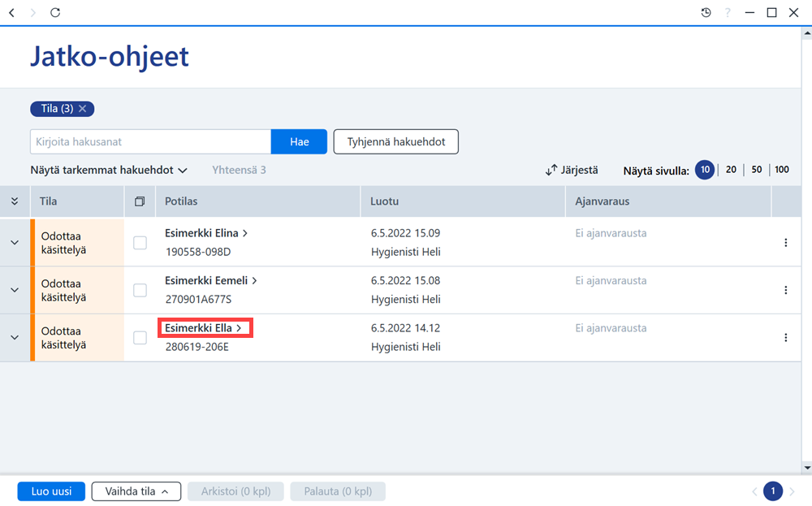Expand Näytä tarkemmat hakuehdot

click(109, 170)
